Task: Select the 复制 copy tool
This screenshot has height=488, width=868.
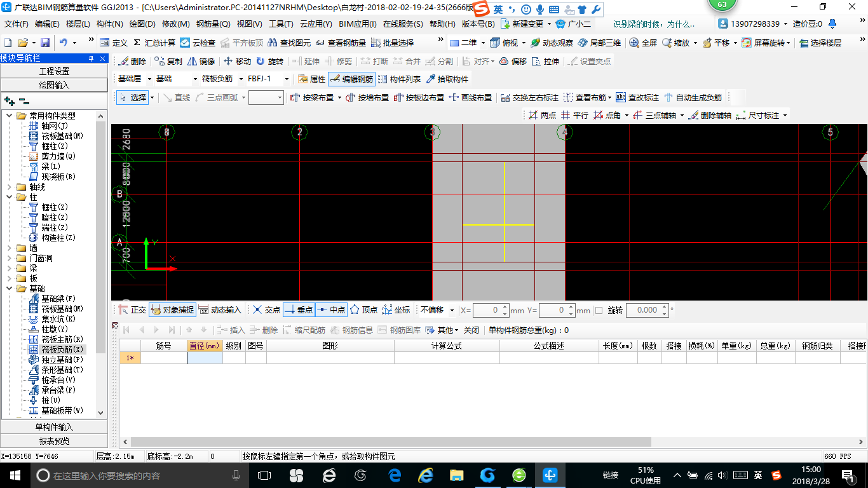Action: (168, 62)
